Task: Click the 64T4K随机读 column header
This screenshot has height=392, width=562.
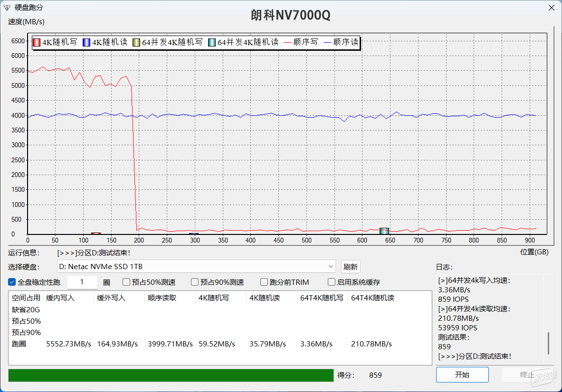Action: (x=390, y=298)
